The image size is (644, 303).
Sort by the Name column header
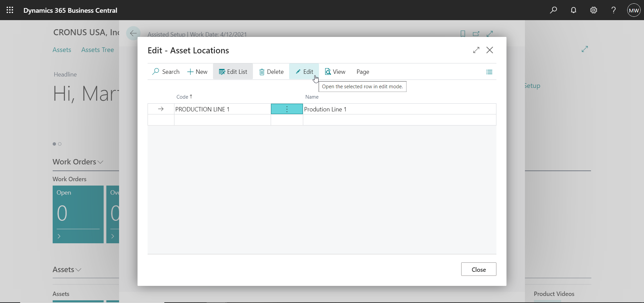(x=312, y=97)
